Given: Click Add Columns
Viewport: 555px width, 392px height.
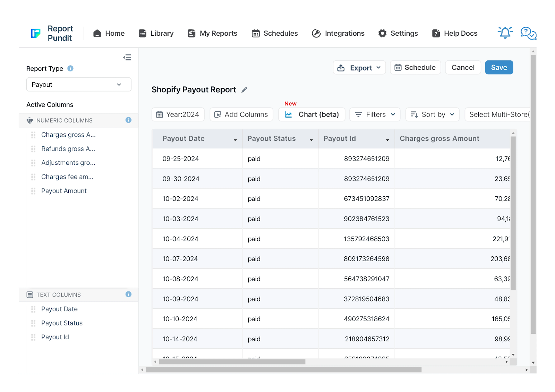Looking at the screenshot, I should click(241, 114).
